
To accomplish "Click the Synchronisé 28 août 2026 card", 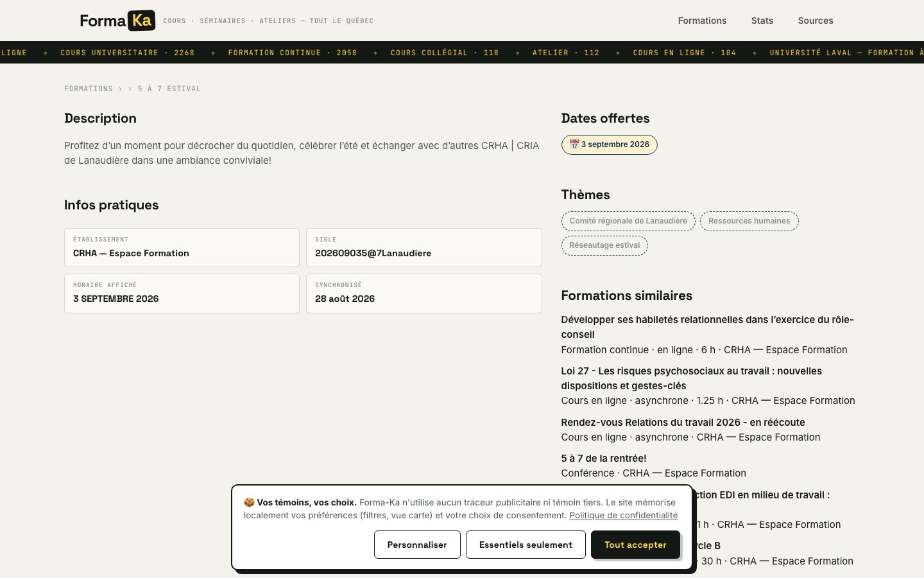I will point(424,293).
